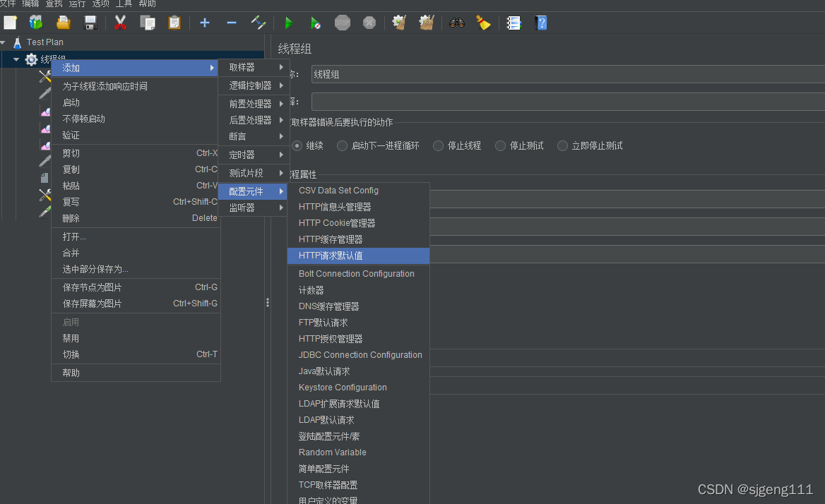
Task: Select HTTP请求默认值 from the submenu
Action: [332, 255]
